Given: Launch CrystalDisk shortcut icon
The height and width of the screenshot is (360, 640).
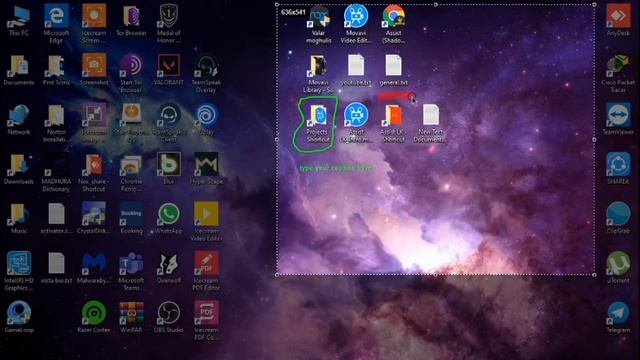Looking at the screenshot, I should (94, 219).
